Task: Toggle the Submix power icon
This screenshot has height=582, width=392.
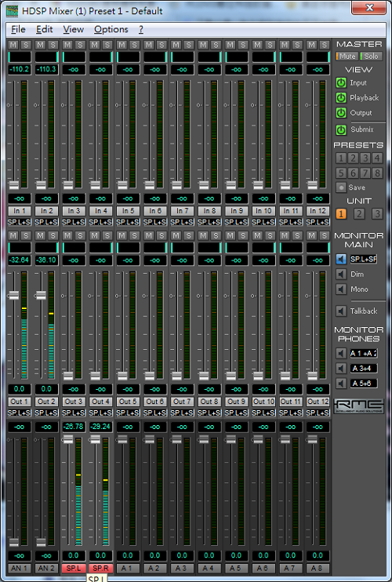Action: click(x=341, y=129)
